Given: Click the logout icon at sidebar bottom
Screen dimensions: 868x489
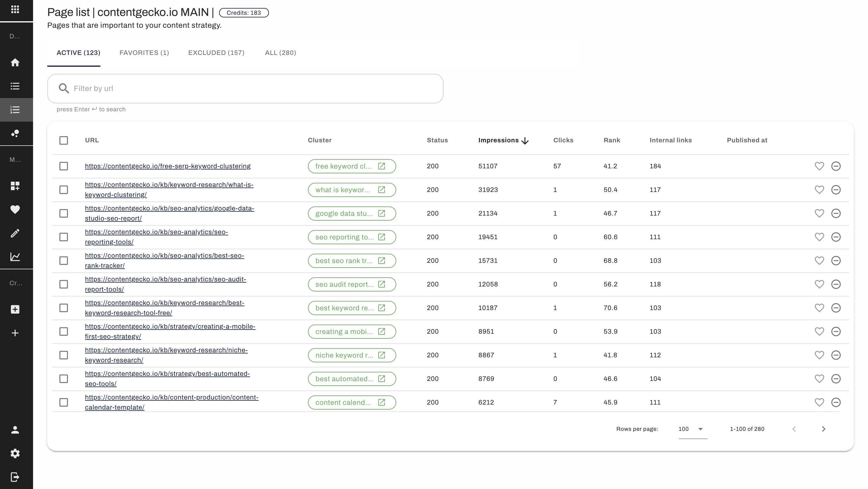Looking at the screenshot, I should (x=15, y=477).
